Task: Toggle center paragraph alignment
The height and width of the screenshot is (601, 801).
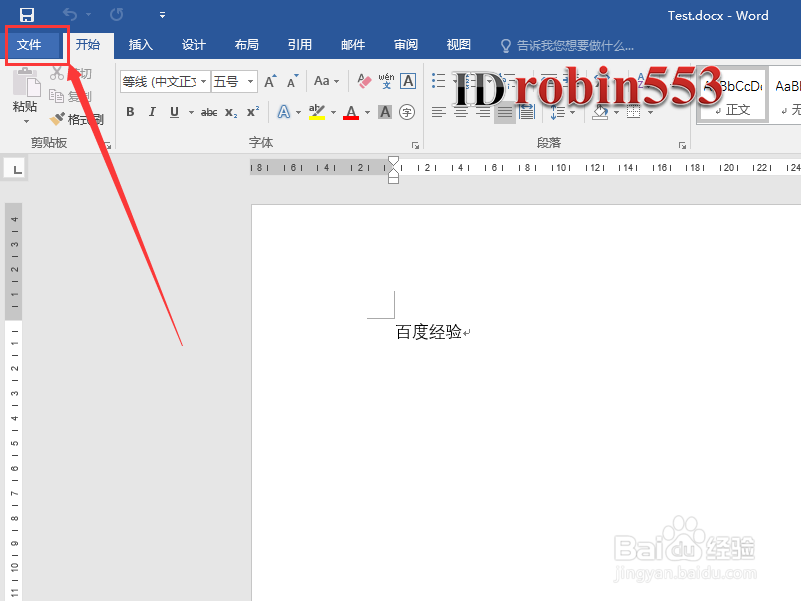Action: click(x=460, y=114)
